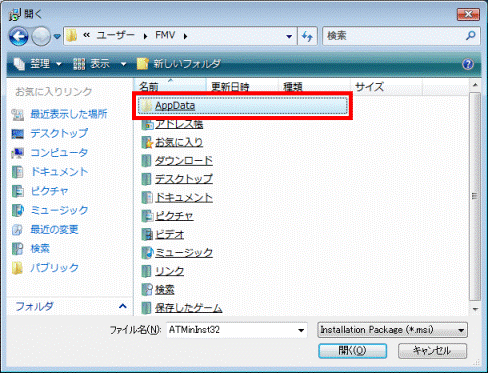The width and height of the screenshot is (488, 373).
Task: Click the refresh button beside address bar
Action: click(307, 36)
